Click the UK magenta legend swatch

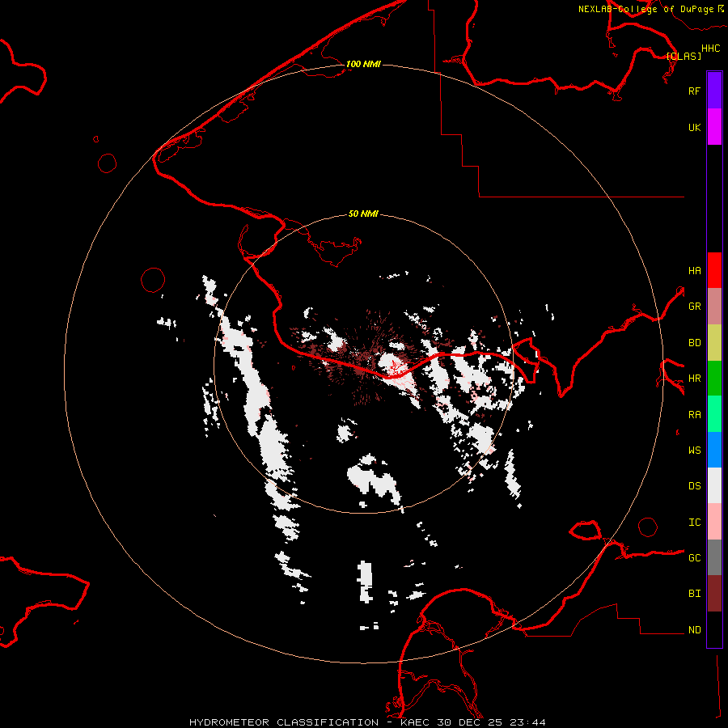pyautogui.click(x=714, y=127)
